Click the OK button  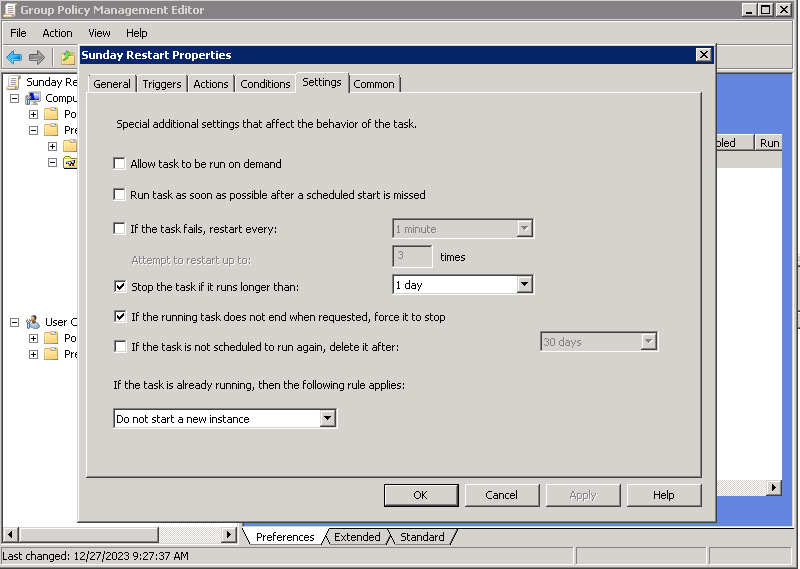pyautogui.click(x=421, y=495)
